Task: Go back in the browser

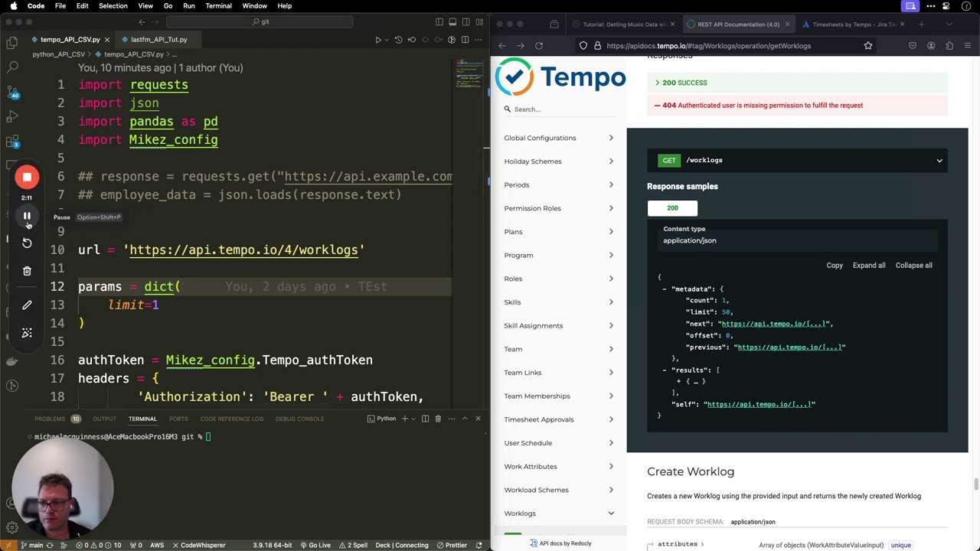Action: pyautogui.click(x=502, y=46)
